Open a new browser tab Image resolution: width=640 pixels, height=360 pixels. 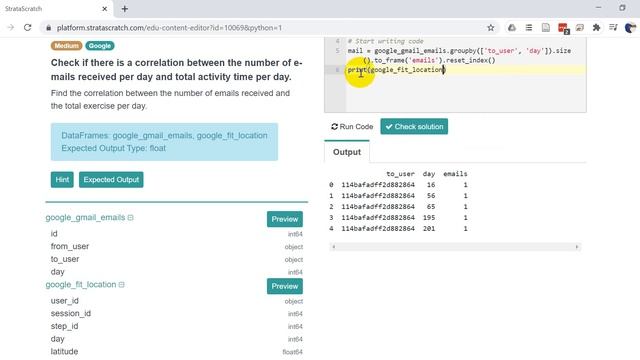[124, 9]
